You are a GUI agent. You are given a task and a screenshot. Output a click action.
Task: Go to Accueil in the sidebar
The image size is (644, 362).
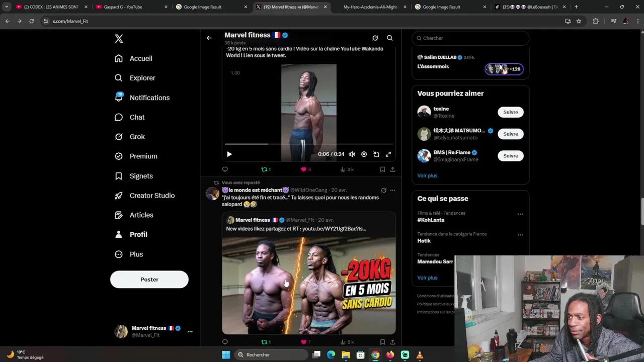[x=133, y=58]
